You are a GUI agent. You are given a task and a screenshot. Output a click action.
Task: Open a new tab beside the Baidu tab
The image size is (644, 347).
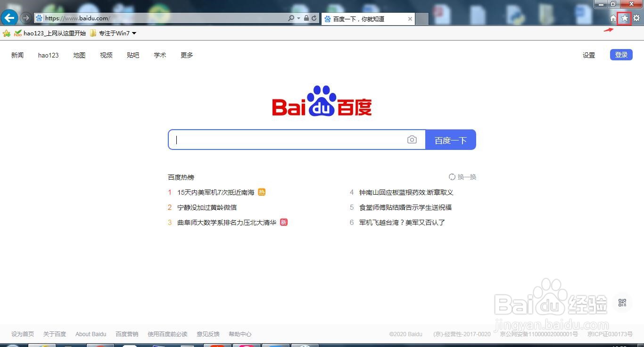pos(422,19)
